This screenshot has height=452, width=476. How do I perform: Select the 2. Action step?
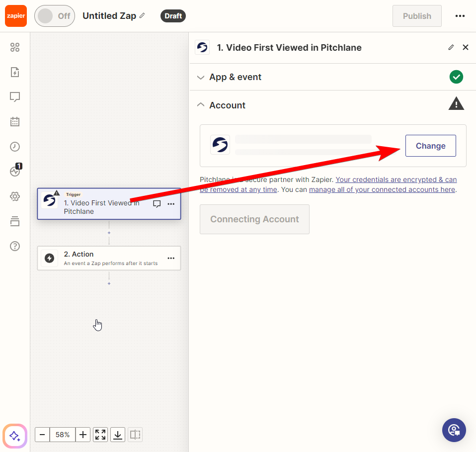109,258
